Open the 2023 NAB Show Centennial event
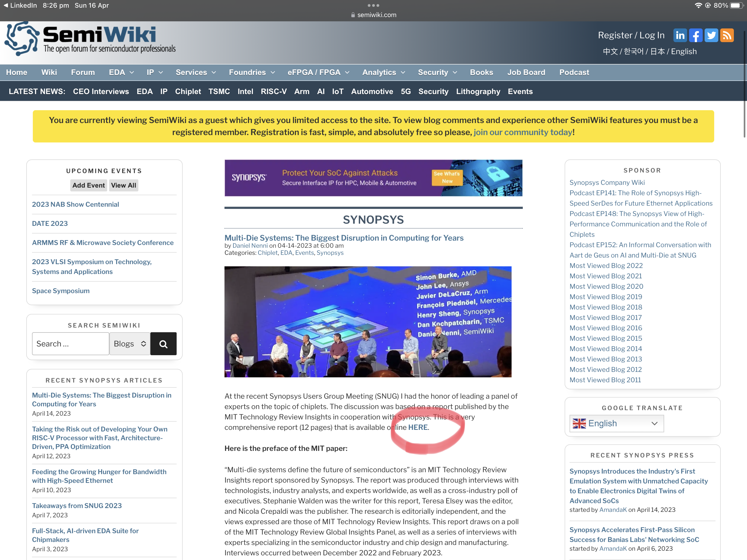Image resolution: width=747 pixels, height=560 pixels. tap(75, 204)
